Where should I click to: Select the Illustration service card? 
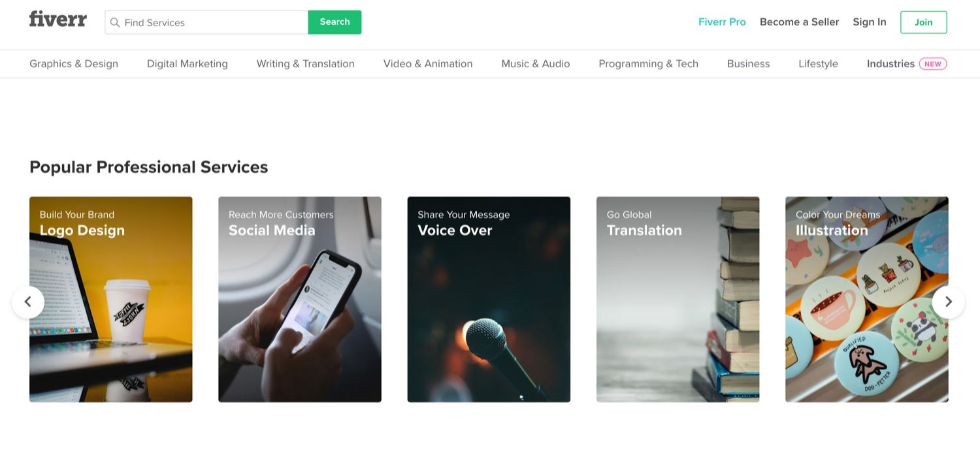(x=867, y=300)
